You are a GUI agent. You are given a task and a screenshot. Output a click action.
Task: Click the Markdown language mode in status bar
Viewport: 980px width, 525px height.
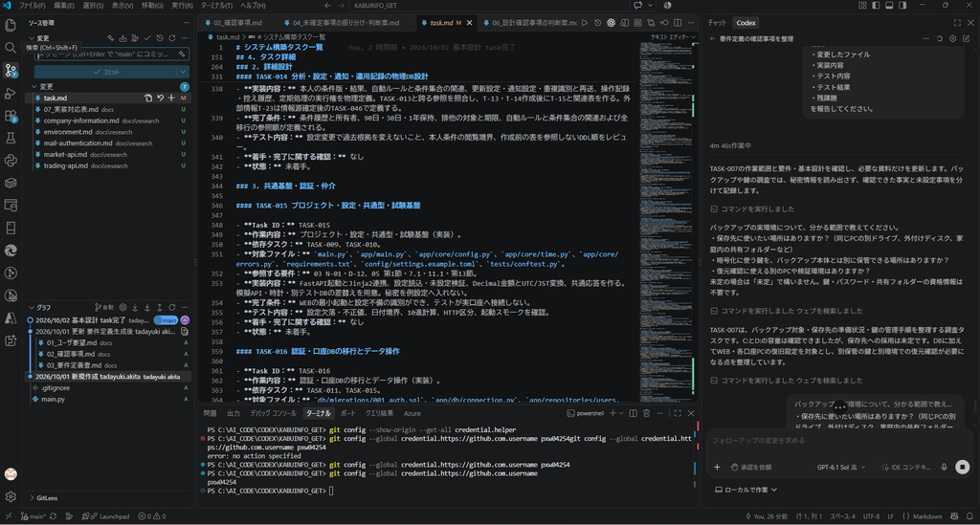click(x=927, y=516)
